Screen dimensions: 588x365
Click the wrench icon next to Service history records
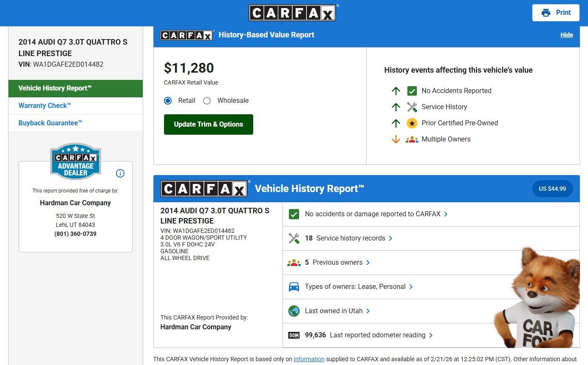(x=294, y=238)
